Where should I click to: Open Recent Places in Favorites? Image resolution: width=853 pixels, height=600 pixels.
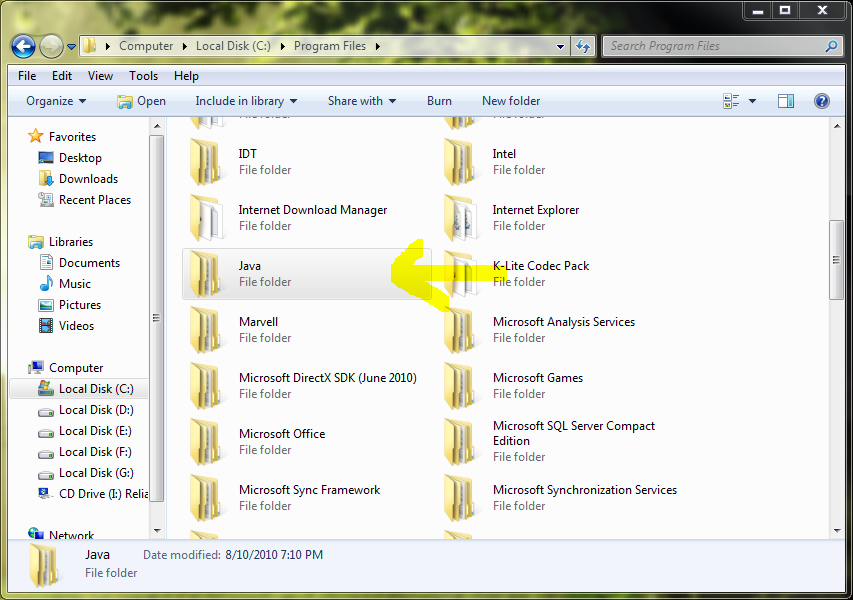[95, 200]
